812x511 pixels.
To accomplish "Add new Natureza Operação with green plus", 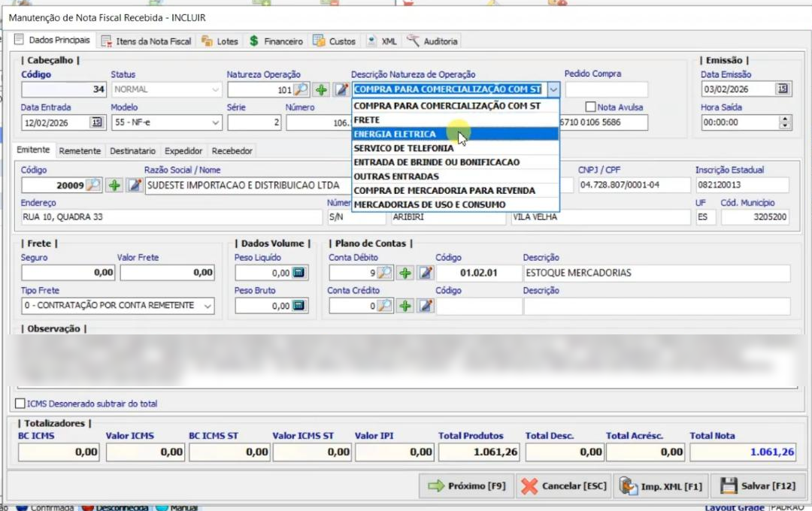I will tap(322, 89).
